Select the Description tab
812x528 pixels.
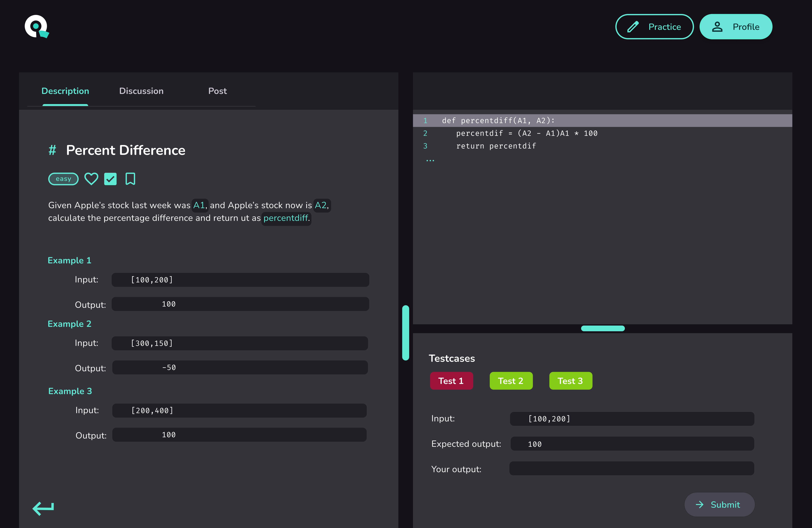[x=65, y=91]
